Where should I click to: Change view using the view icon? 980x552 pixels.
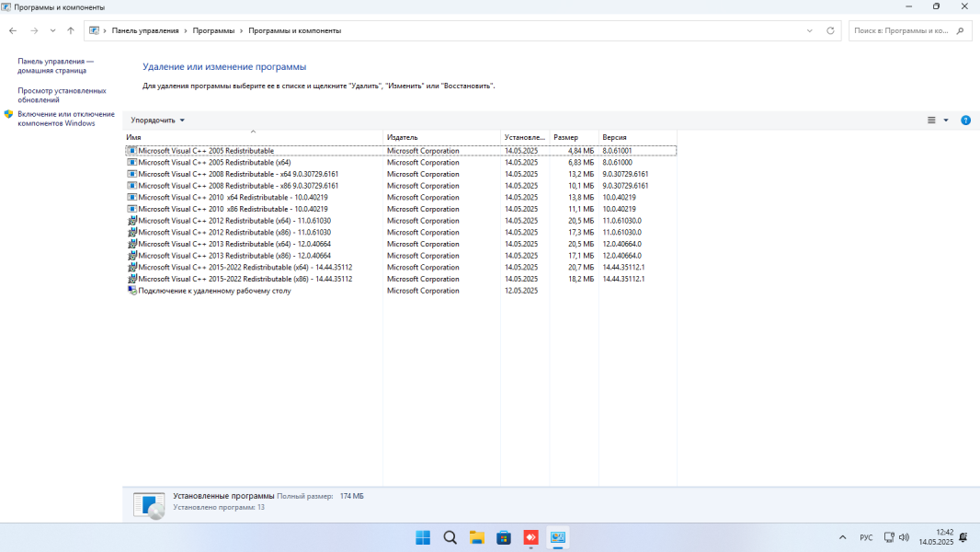tap(931, 120)
